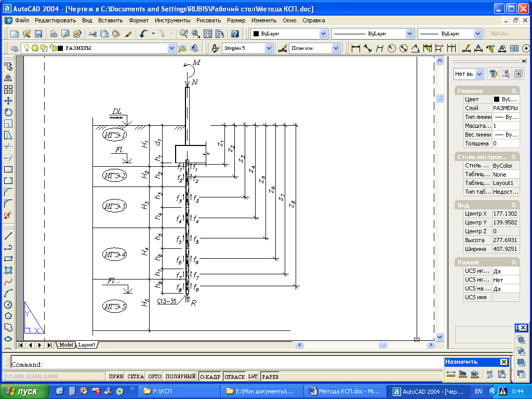Open the Редактировать menu
Viewport: 532px width, 399px height.
pyautogui.click(x=55, y=20)
